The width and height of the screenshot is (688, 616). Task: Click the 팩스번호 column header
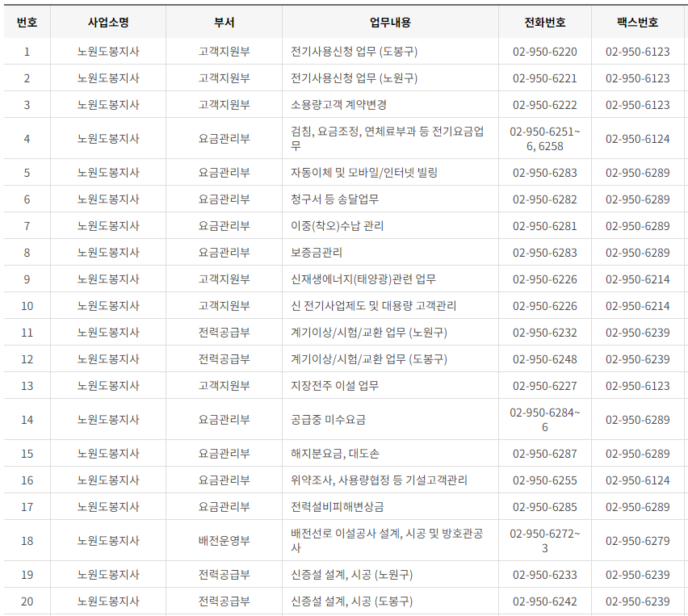[x=636, y=23]
